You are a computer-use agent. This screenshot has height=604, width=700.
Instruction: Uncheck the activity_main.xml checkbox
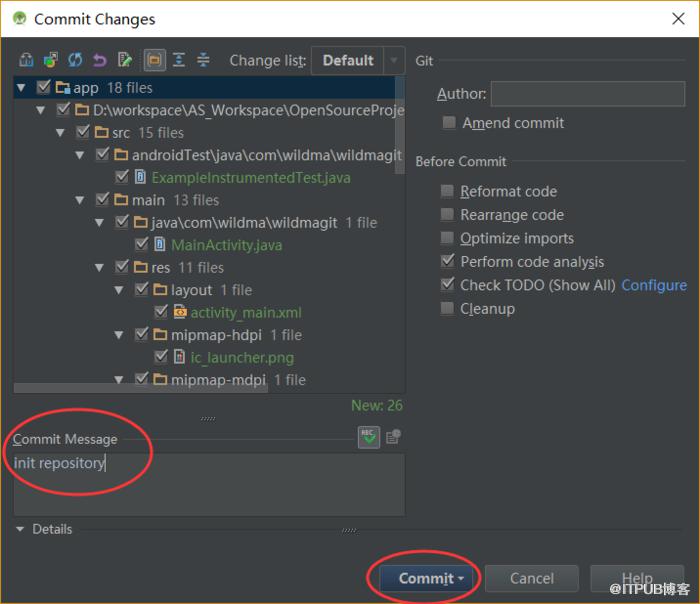click(161, 311)
